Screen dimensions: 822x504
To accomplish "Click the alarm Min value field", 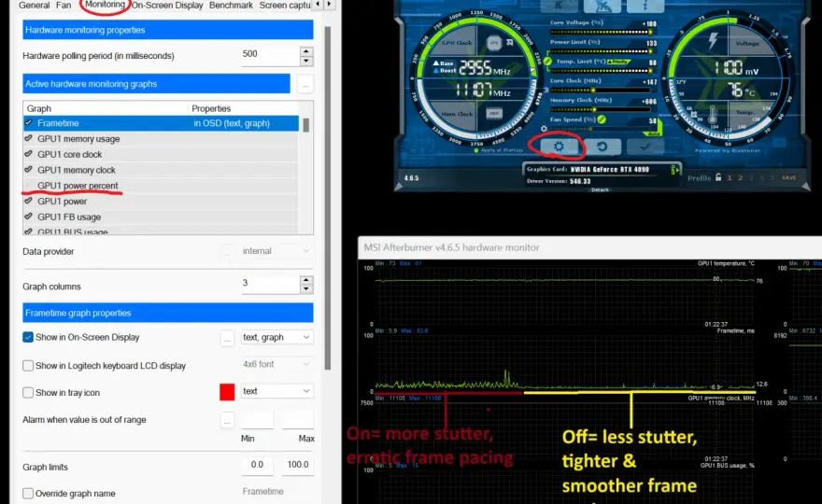I will click(x=258, y=420).
